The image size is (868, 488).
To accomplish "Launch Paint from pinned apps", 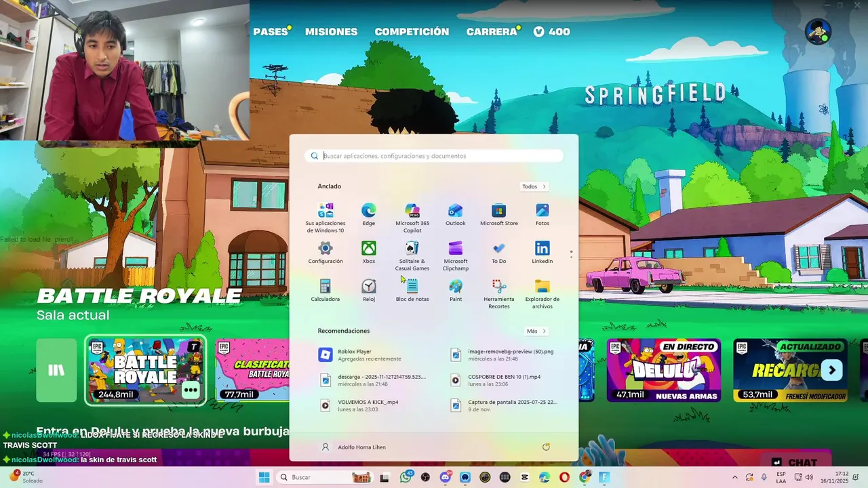I will pos(455,290).
